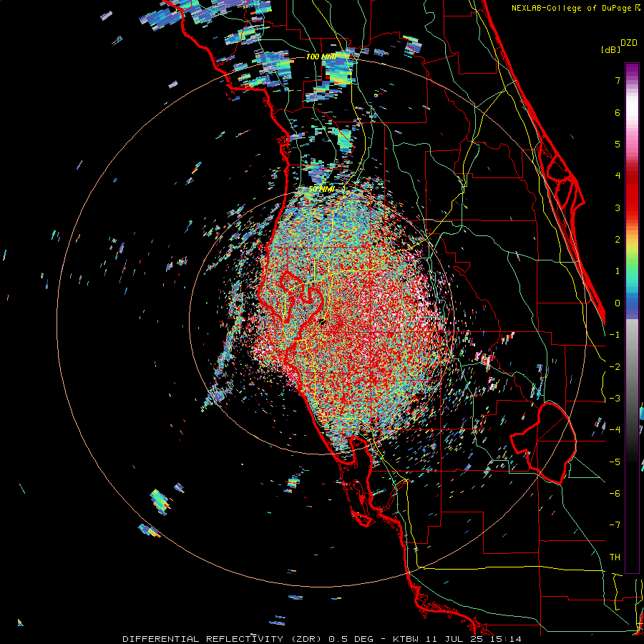644x644 pixels.
Task: Click the 50 NMI range ring label
Action: point(321,190)
